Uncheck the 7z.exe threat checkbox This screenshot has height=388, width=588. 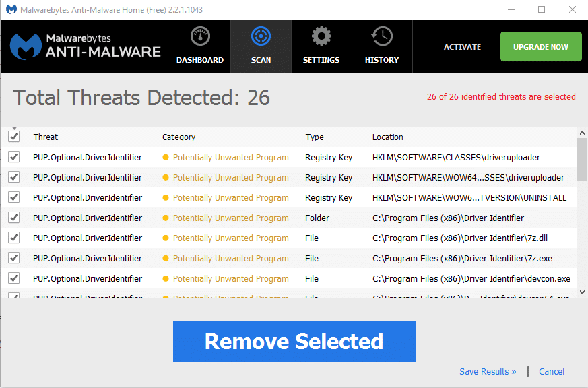pos(14,258)
